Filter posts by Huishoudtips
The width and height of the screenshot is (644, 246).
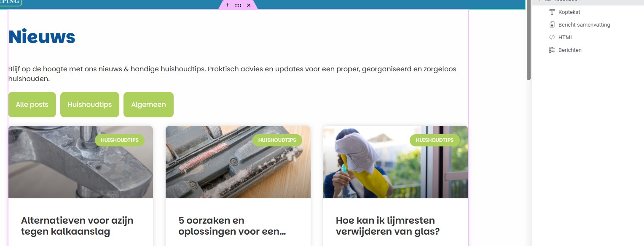click(90, 105)
